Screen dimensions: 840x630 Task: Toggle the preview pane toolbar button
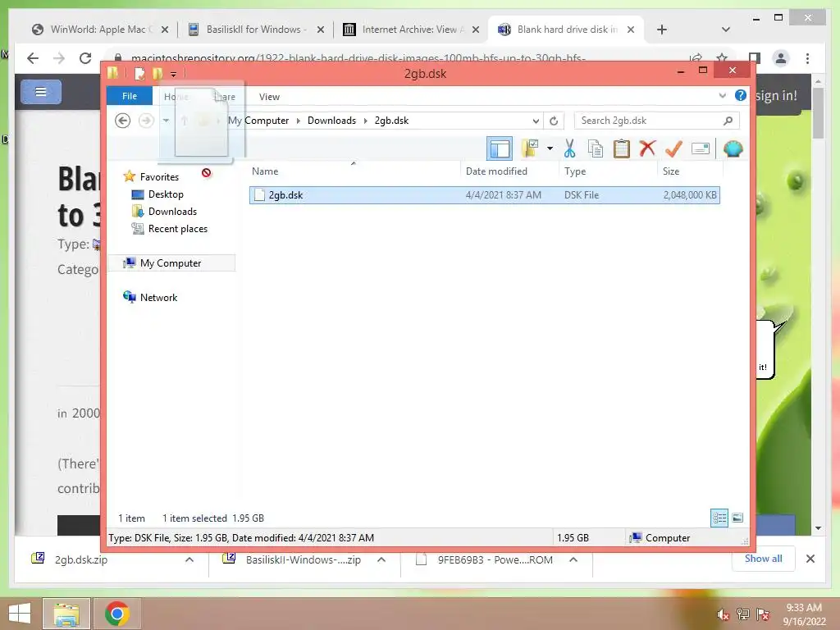(x=500, y=148)
